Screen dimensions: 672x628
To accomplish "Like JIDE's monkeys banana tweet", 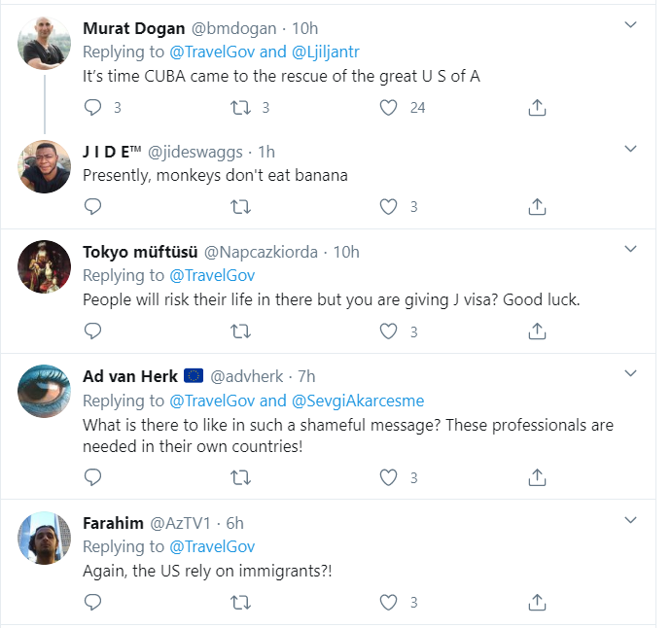I will point(389,206).
